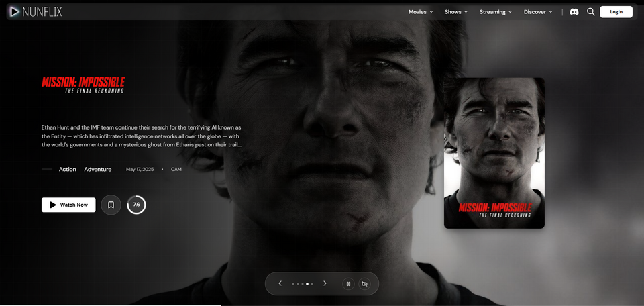Image resolution: width=644 pixels, height=306 pixels.
Task: Click the Mission: Impossible title logo
Action: (83, 85)
